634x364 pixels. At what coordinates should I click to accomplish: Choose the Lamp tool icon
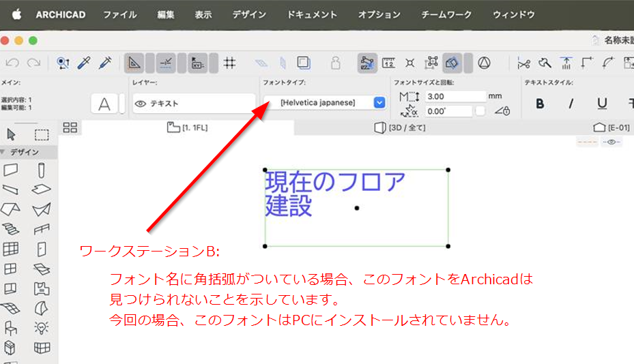click(x=41, y=328)
